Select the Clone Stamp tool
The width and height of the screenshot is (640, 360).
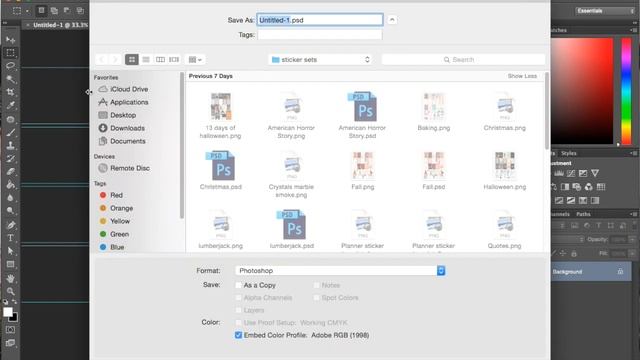pyautogui.click(x=11, y=145)
